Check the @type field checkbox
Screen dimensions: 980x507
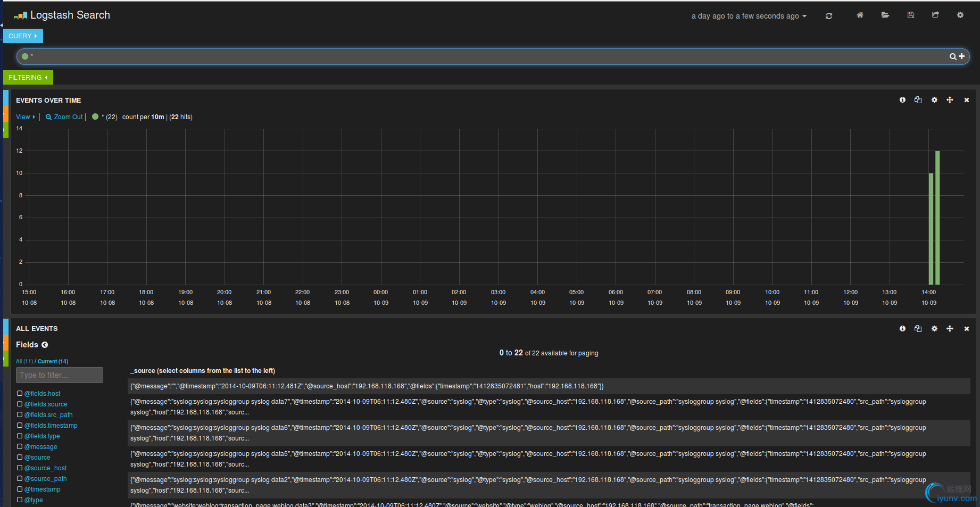(20, 500)
